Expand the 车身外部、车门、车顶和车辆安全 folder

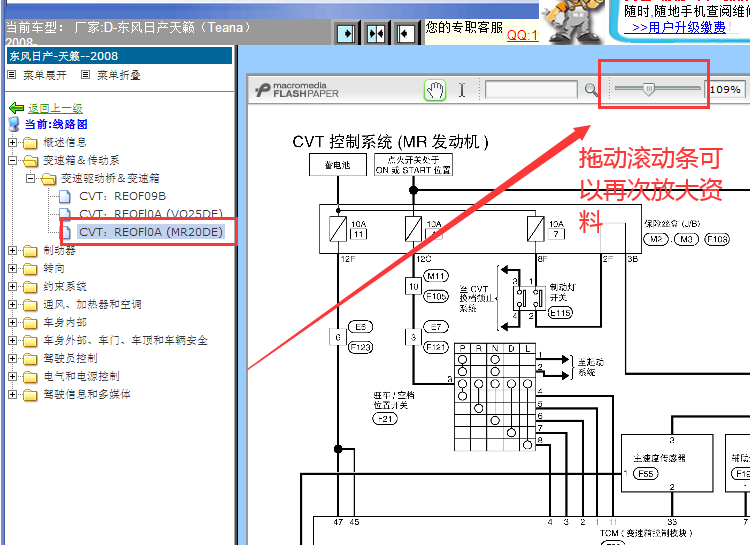13,341
